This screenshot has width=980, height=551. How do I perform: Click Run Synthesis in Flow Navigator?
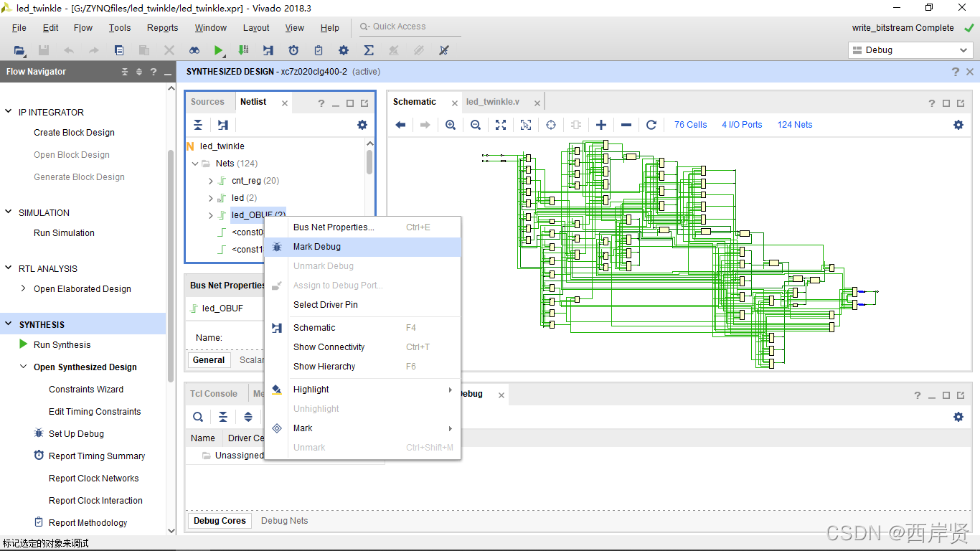coord(62,345)
